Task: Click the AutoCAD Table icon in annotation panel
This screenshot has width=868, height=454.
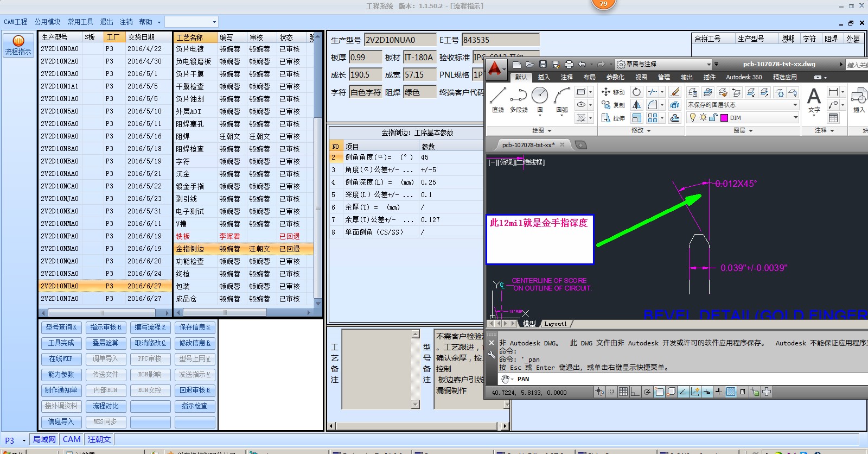Action: [833, 118]
